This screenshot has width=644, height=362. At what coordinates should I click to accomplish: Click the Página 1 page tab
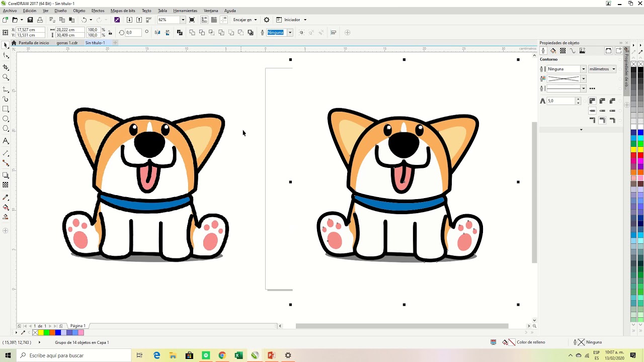[x=77, y=326]
